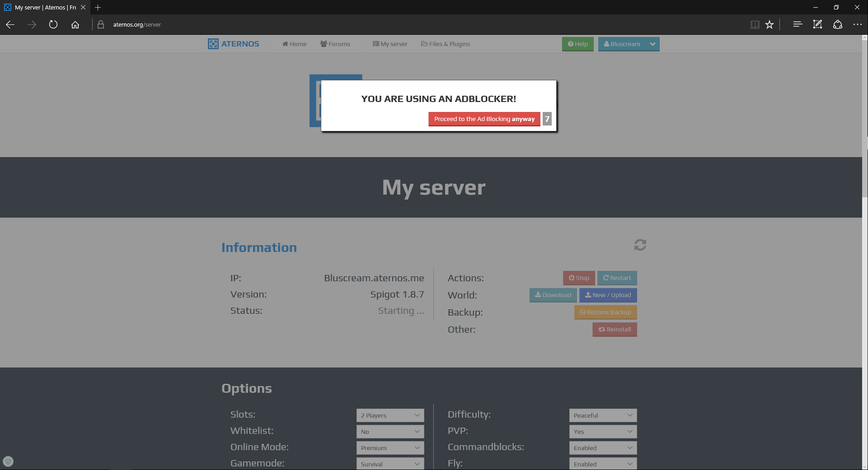Click the version text Spigot 1.8.7
Viewport: 868px width, 470px height.
point(397,294)
